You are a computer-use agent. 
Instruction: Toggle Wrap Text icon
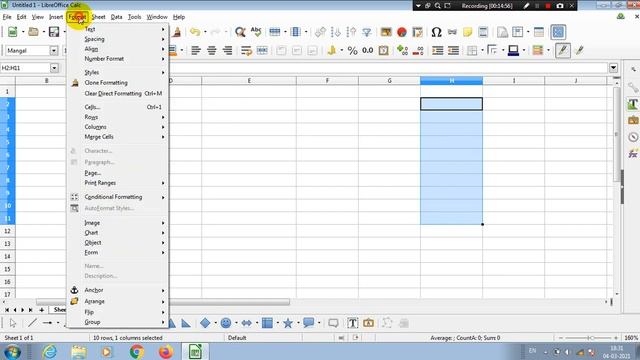click(246, 50)
